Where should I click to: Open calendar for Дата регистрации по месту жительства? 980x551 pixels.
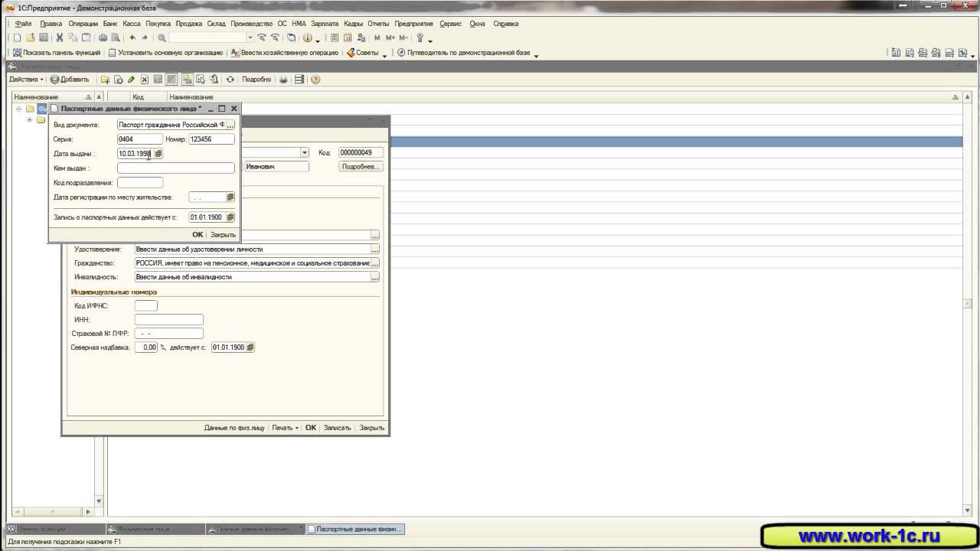[x=230, y=197]
